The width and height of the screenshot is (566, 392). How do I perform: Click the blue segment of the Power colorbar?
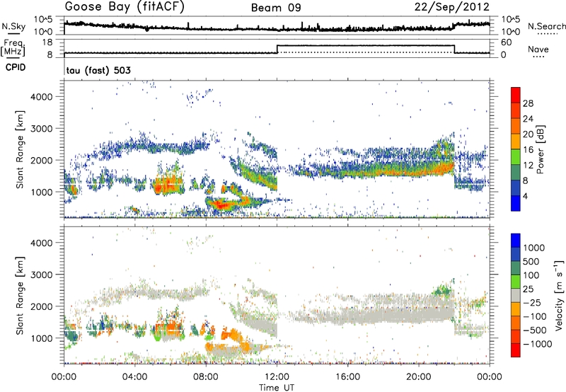pyautogui.click(x=516, y=203)
